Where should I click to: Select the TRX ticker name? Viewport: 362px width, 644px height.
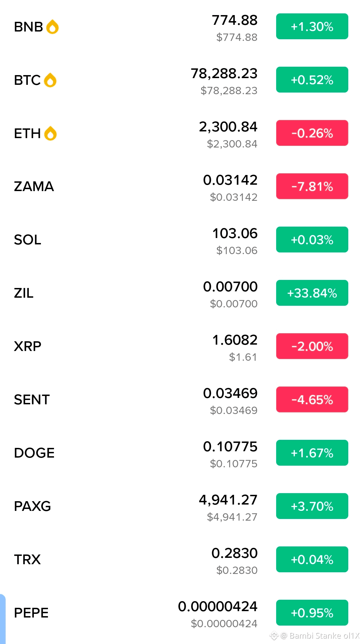(x=27, y=560)
